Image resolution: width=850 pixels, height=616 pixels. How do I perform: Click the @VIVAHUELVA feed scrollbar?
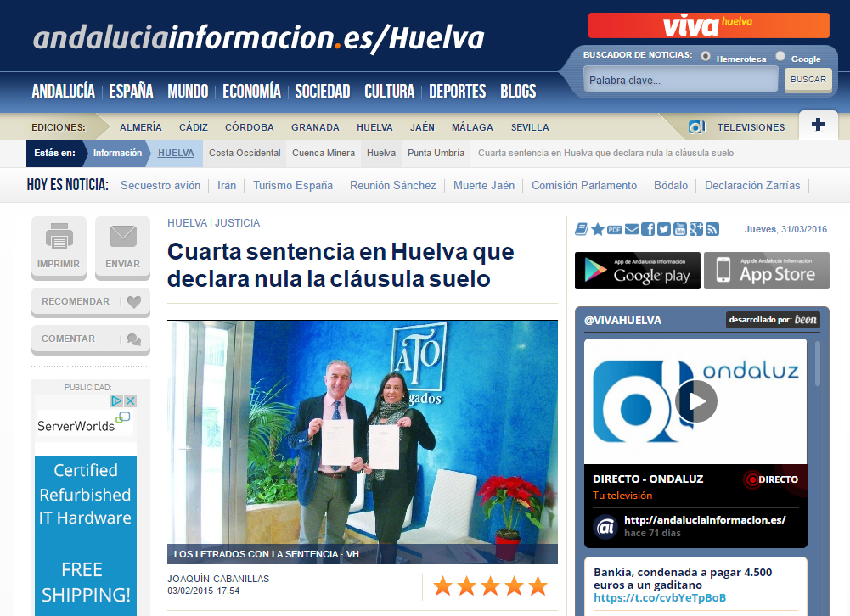(818, 363)
